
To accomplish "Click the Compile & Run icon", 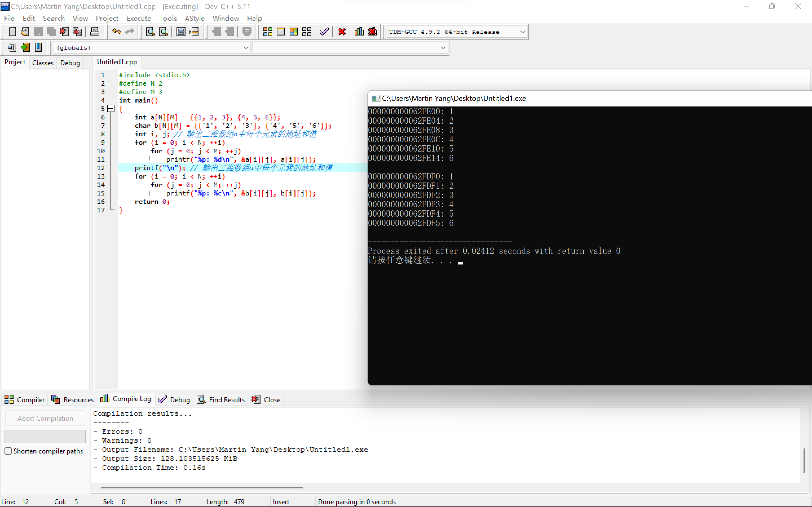I will coord(294,32).
